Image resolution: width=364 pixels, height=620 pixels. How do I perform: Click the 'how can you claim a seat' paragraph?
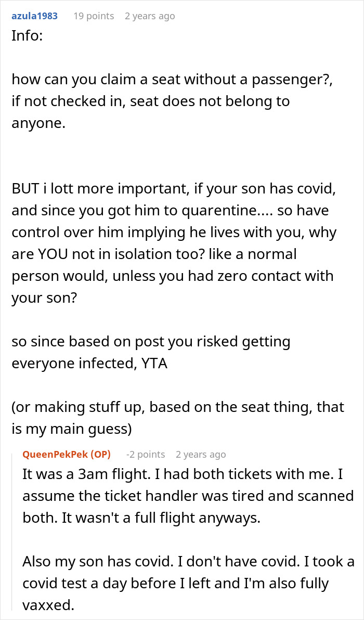click(x=156, y=80)
